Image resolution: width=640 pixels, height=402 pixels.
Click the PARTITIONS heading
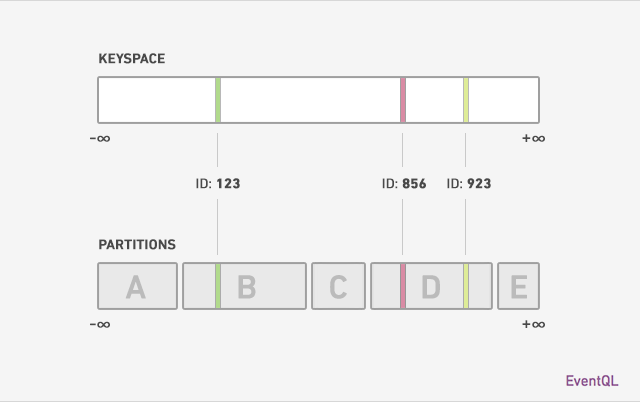(x=137, y=245)
